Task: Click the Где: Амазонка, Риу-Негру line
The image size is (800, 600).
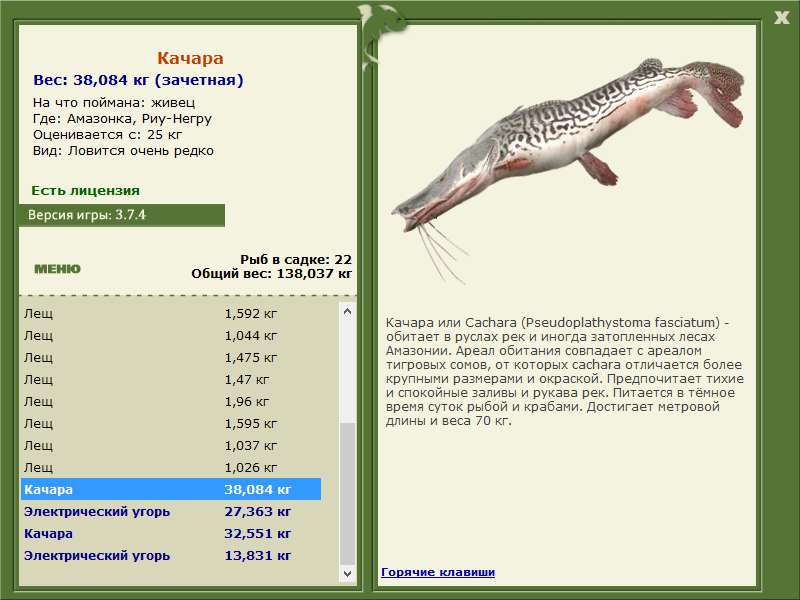Action: click(122, 119)
